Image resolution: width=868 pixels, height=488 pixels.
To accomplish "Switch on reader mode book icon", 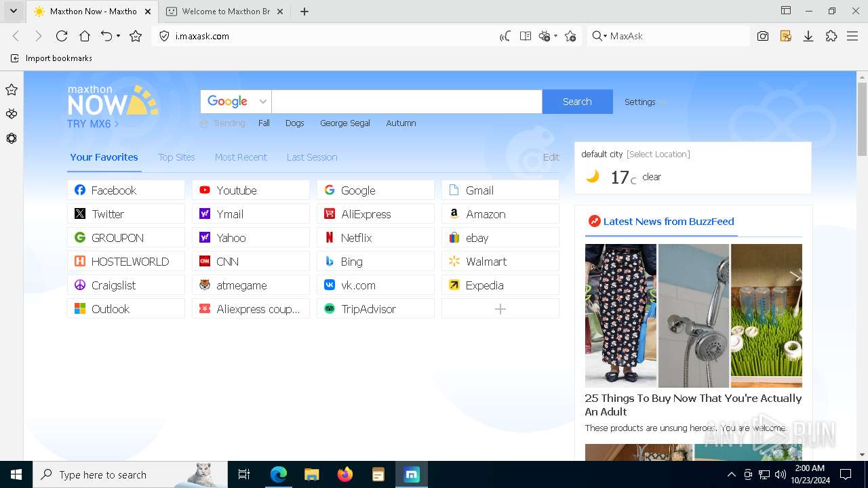I will pos(525,36).
